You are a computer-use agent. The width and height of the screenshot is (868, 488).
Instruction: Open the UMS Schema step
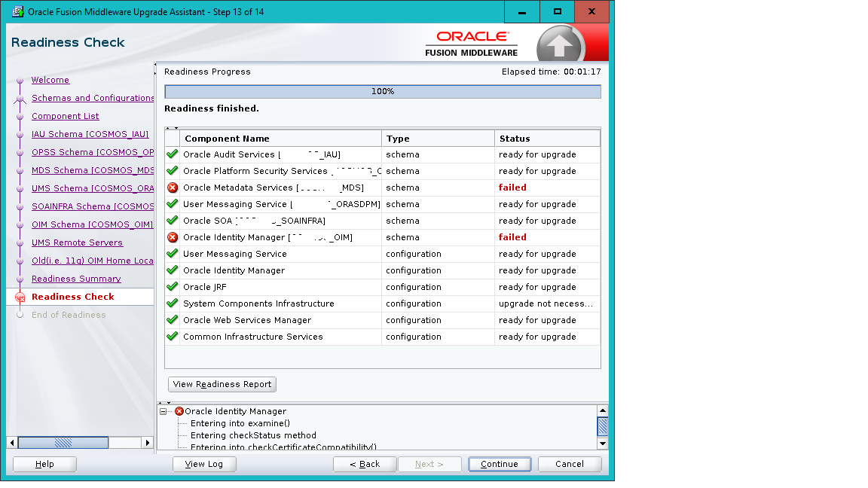(x=93, y=189)
